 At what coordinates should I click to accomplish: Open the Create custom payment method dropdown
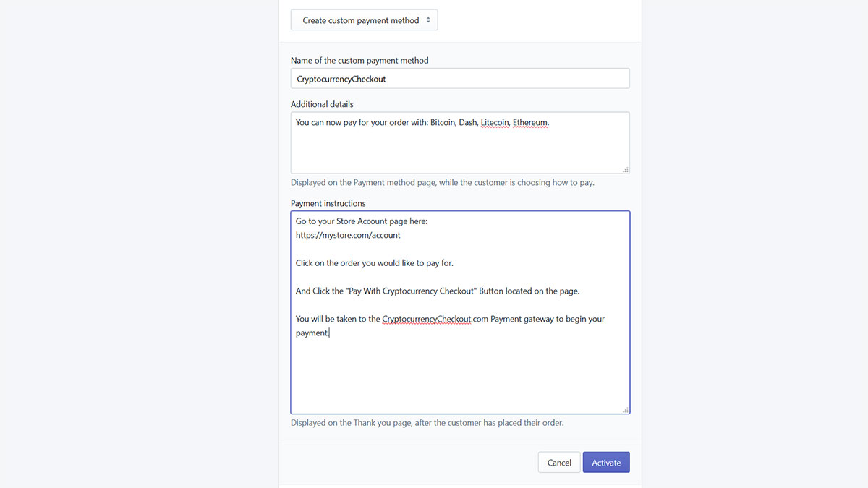[364, 20]
